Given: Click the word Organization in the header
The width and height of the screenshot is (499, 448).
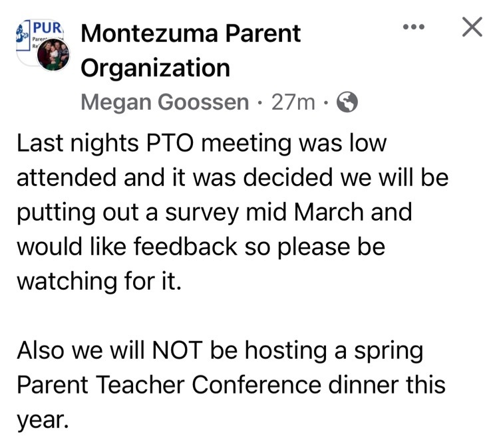Looking at the screenshot, I should (x=155, y=68).
